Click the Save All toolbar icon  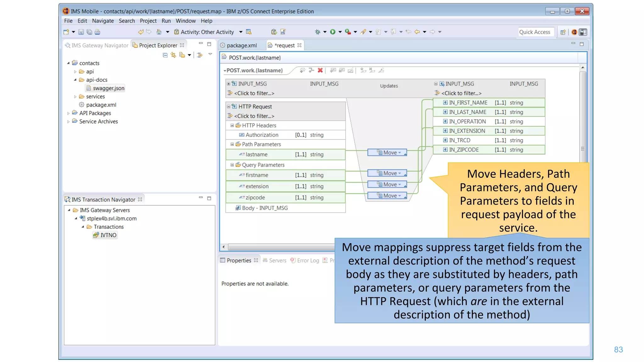(89, 32)
